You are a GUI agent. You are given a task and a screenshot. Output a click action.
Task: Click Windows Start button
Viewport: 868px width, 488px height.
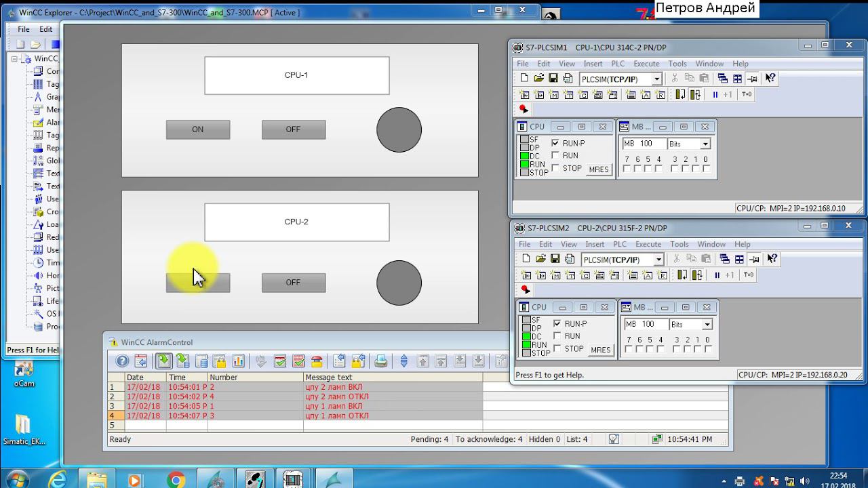18,479
